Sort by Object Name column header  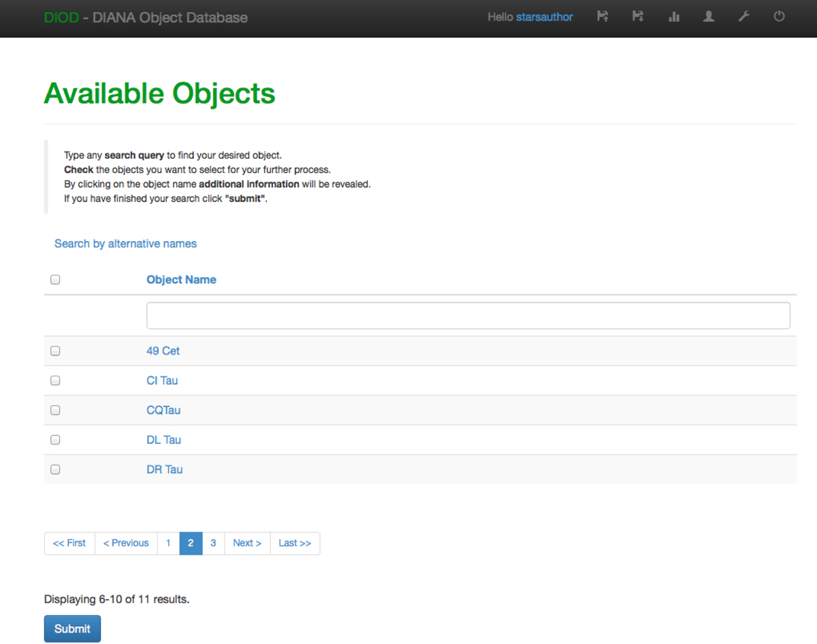(181, 280)
